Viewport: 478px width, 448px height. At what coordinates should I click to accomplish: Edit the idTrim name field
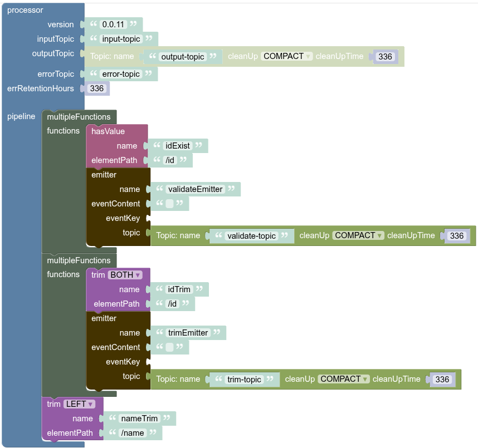(179, 289)
